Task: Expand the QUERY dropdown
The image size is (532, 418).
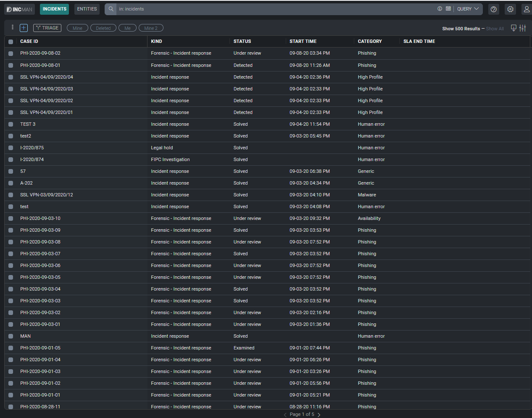Action: point(468,9)
